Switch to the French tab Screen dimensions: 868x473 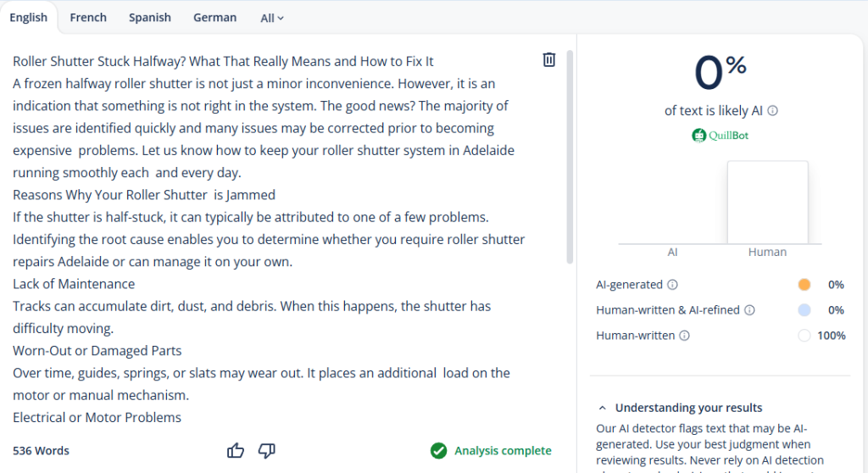click(x=88, y=17)
